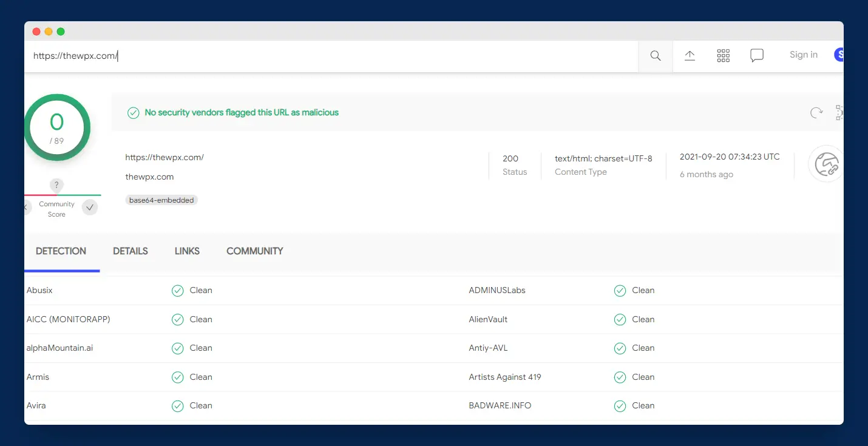Viewport: 868px width, 446px height.
Task: Click the 'Content Type' label
Action: point(581,172)
